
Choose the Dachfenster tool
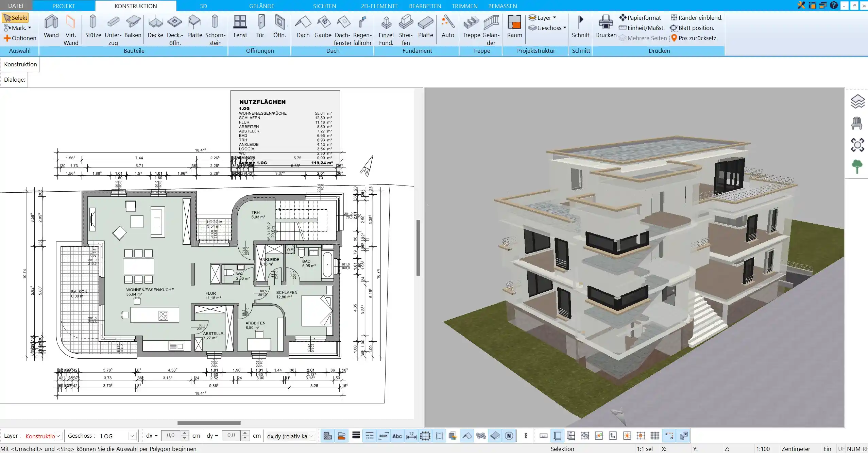point(342,30)
